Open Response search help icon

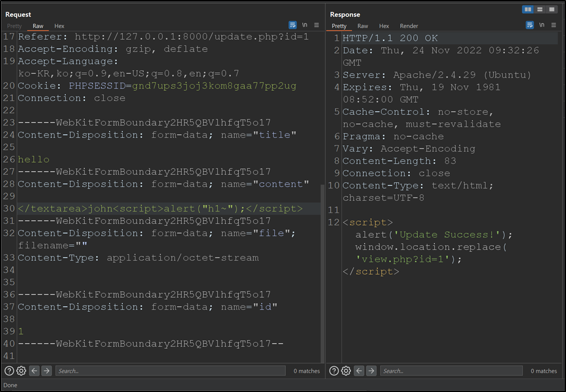tap(334, 371)
